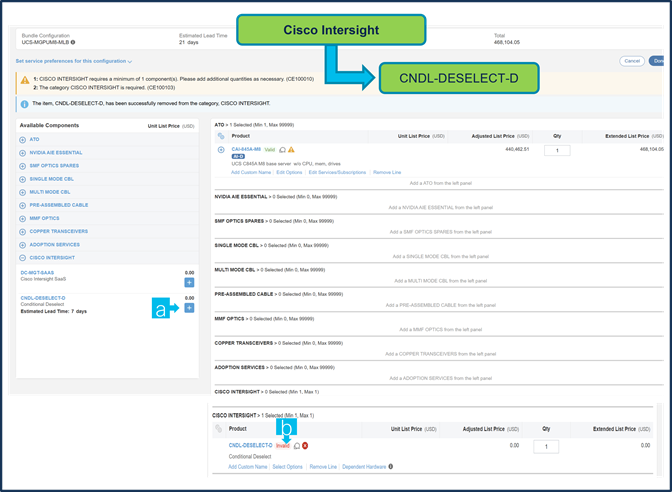Click Remove Line for CAI-845A-M8

pos(387,172)
